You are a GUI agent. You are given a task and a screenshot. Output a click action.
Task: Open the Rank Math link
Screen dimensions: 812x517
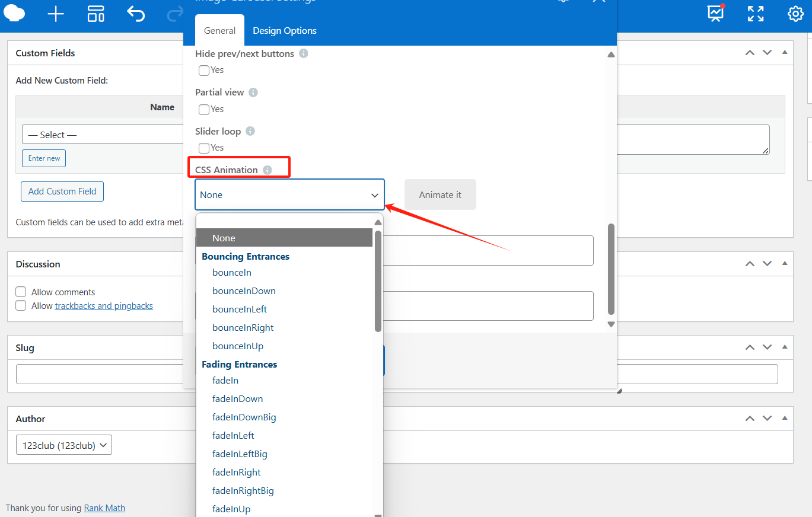click(104, 508)
